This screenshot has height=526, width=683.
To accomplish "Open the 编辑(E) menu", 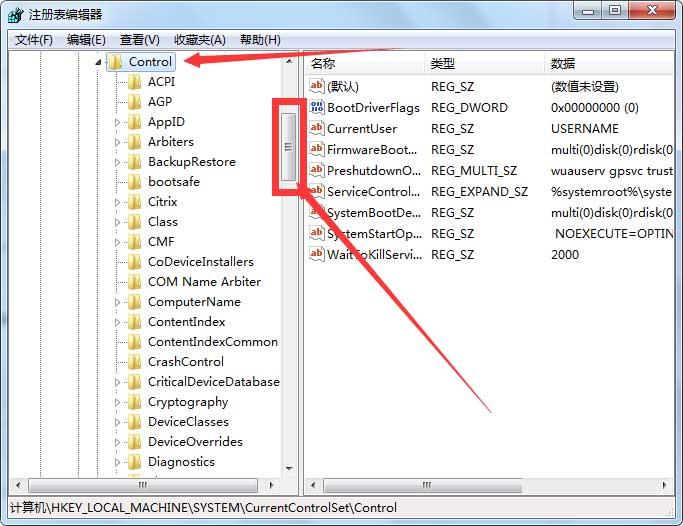I will coord(86,40).
